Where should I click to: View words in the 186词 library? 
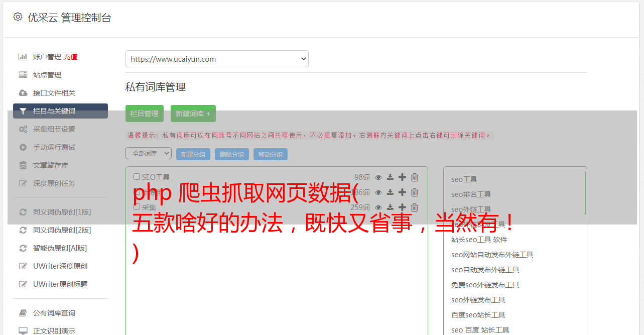coord(378,192)
